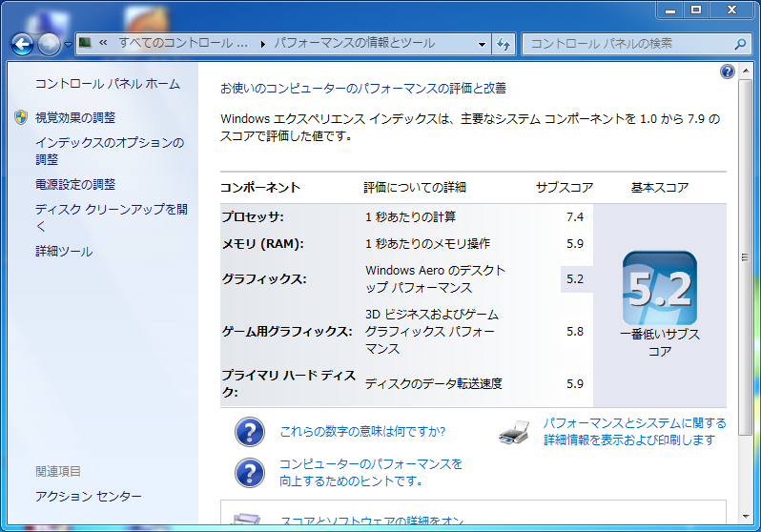
Task: Click the 基本スコア column header
Action: tap(660, 188)
